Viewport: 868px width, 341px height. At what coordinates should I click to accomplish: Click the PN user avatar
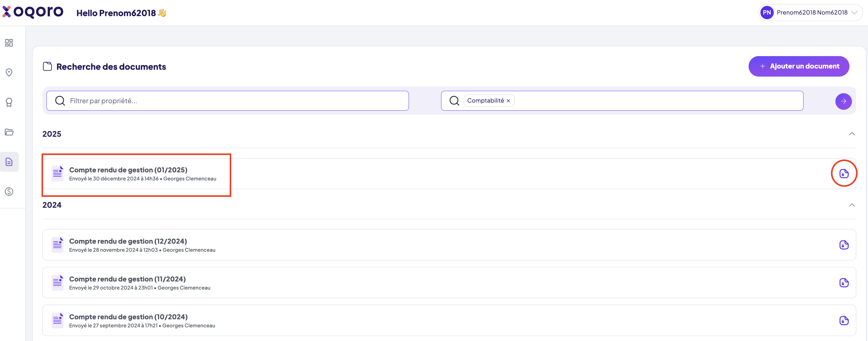pos(767,12)
